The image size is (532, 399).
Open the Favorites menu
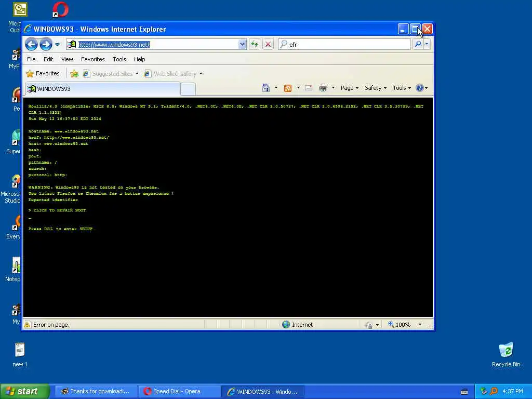[x=92, y=59]
